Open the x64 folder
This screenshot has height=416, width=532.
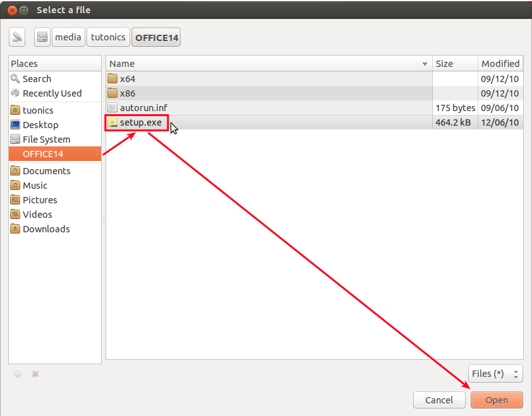(x=126, y=78)
